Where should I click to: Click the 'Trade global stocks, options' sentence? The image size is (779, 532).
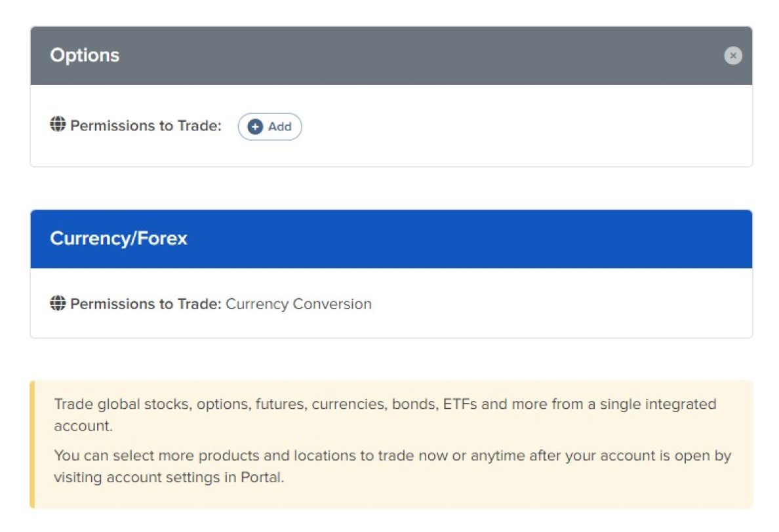(x=385, y=404)
